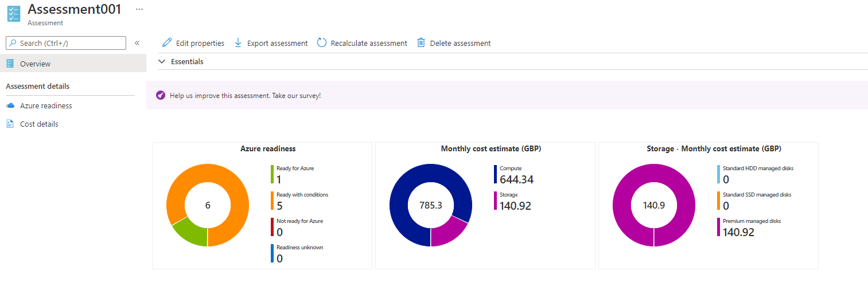The width and height of the screenshot is (868, 294).
Task: Click the Export assessment download arrow icon
Action: click(x=238, y=43)
